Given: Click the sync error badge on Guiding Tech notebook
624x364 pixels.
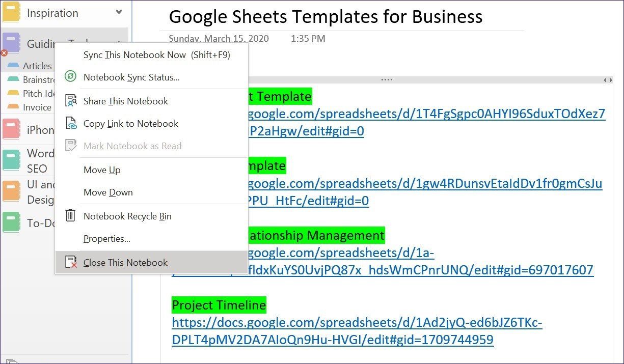Looking at the screenshot, I should click(x=4, y=52).
